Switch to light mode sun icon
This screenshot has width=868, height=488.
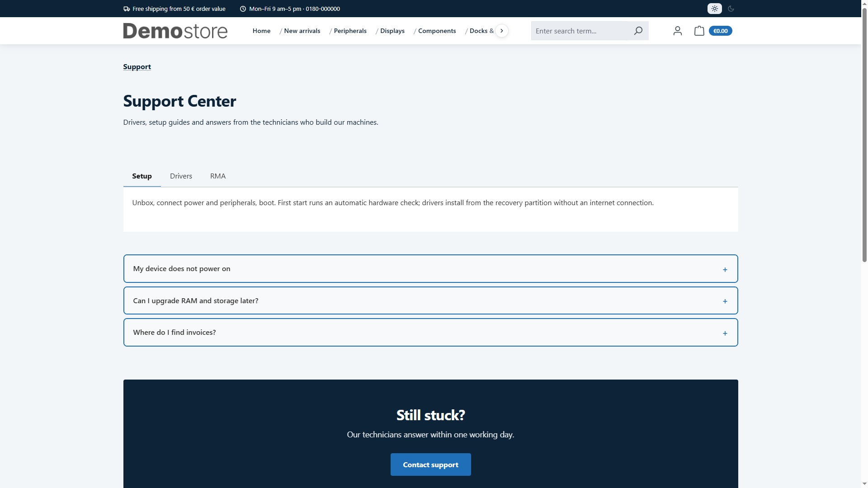[714, 9]
